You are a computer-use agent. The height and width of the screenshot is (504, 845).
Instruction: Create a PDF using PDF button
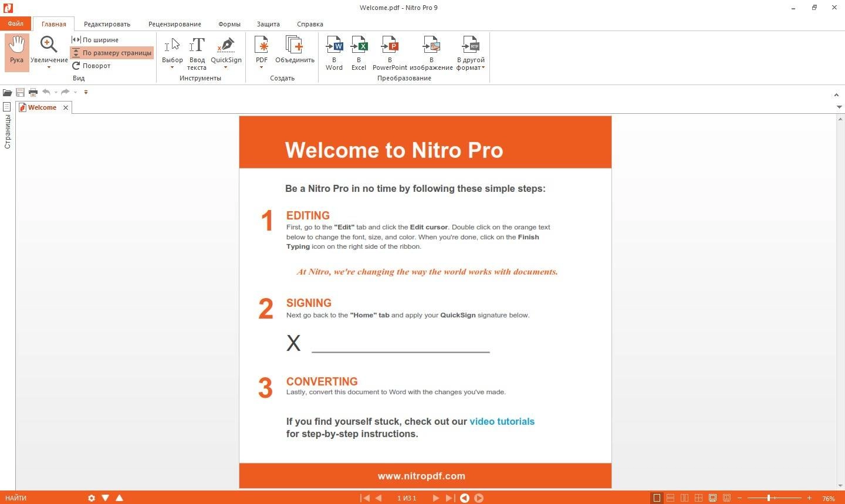coord(261,49)
